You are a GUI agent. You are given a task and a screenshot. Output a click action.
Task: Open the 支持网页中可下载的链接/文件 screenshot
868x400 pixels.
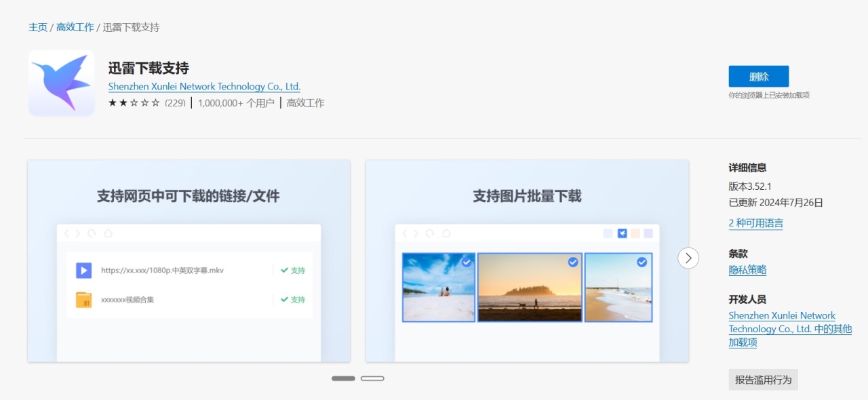tap(189, 261)
